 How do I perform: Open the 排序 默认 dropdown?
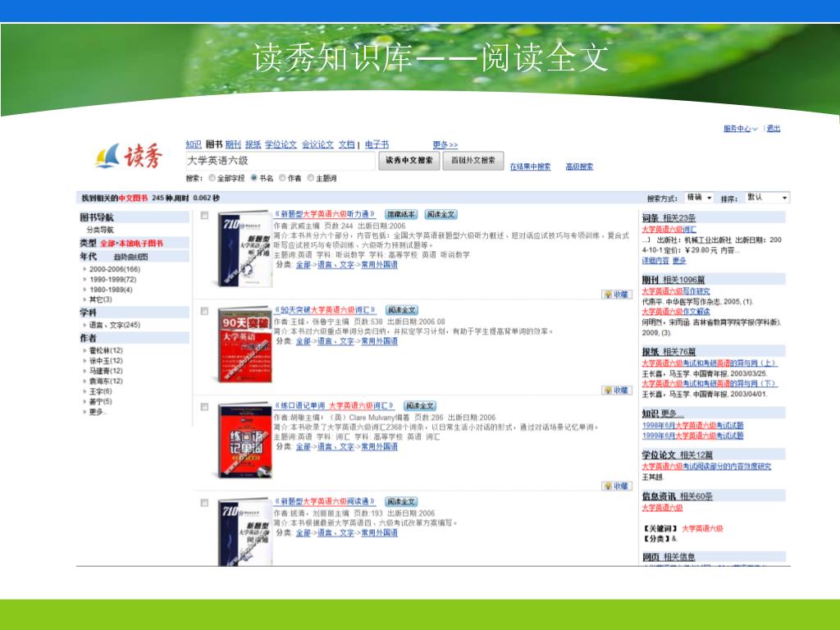(768, 198)
